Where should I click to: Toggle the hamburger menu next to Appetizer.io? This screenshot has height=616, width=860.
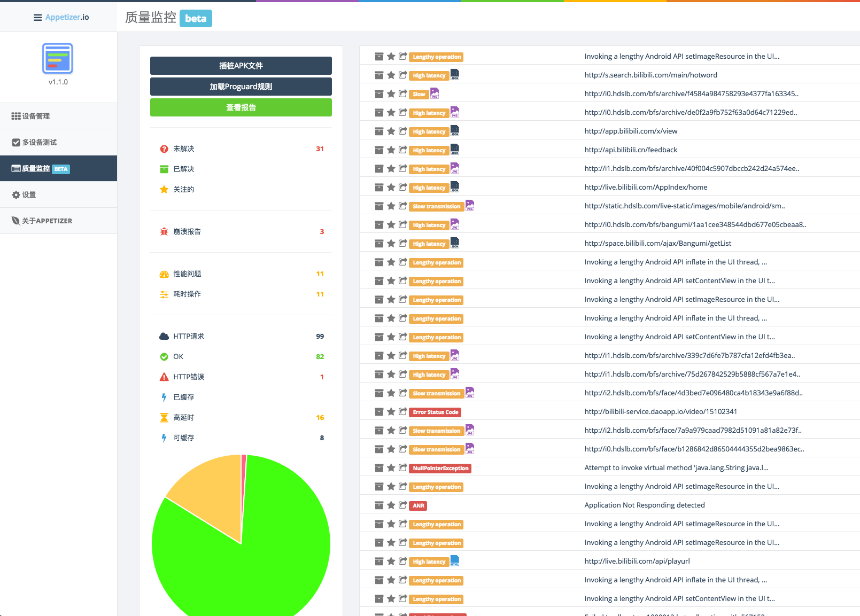tap(37, 18)
